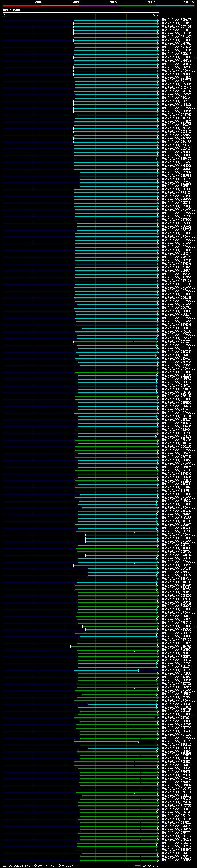The height and width of the screenshot is (868, 197).
Task: Select the UniRef100_C7YMF8 label
Action: coord(177,755)
